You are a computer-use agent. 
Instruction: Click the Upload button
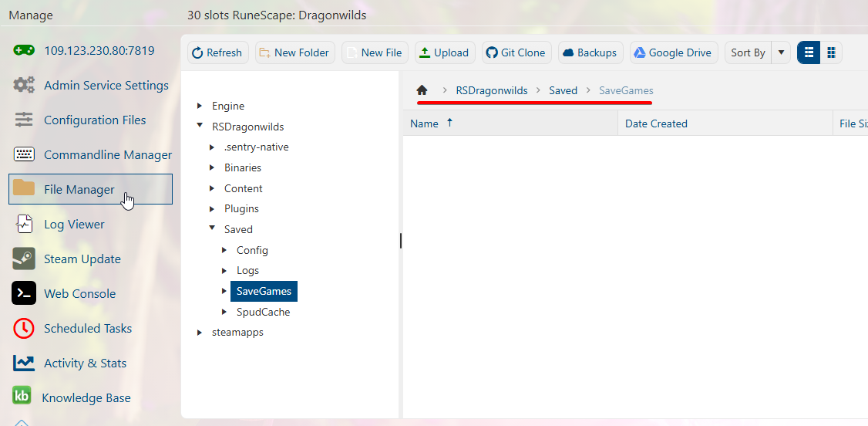click(445, 52)
